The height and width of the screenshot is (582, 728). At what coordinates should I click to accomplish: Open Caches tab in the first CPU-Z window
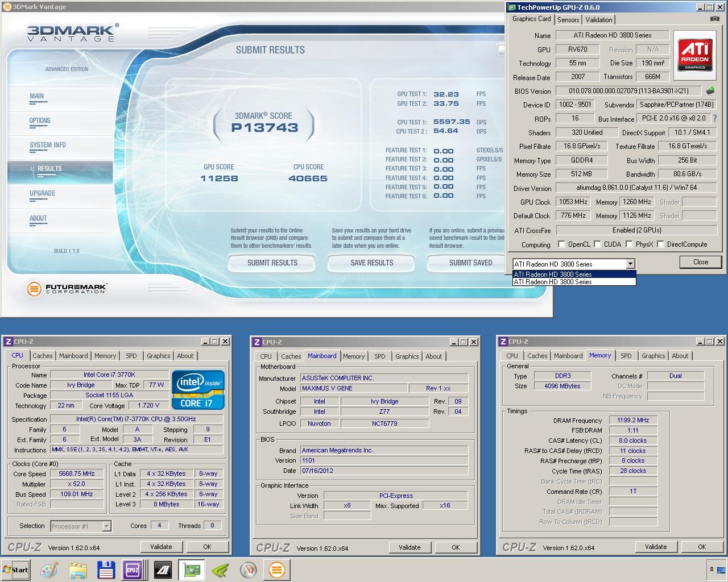(x=43, y=356)
